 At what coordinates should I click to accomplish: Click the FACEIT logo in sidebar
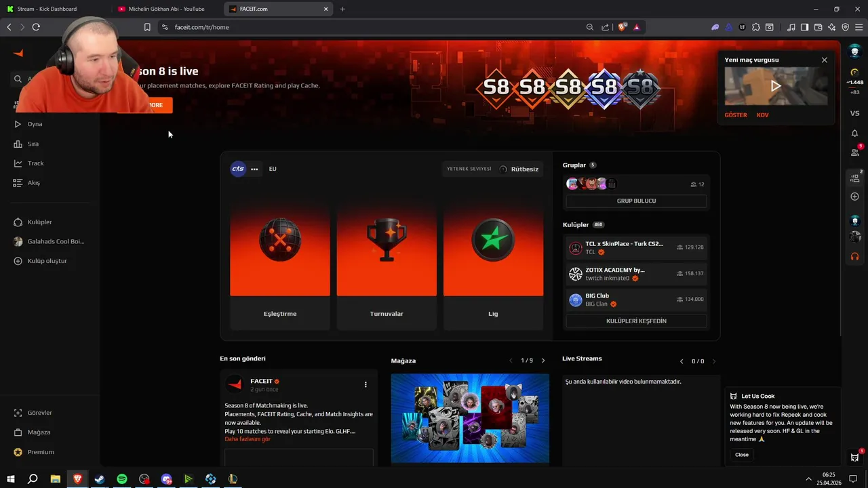[x=18, y=54]
